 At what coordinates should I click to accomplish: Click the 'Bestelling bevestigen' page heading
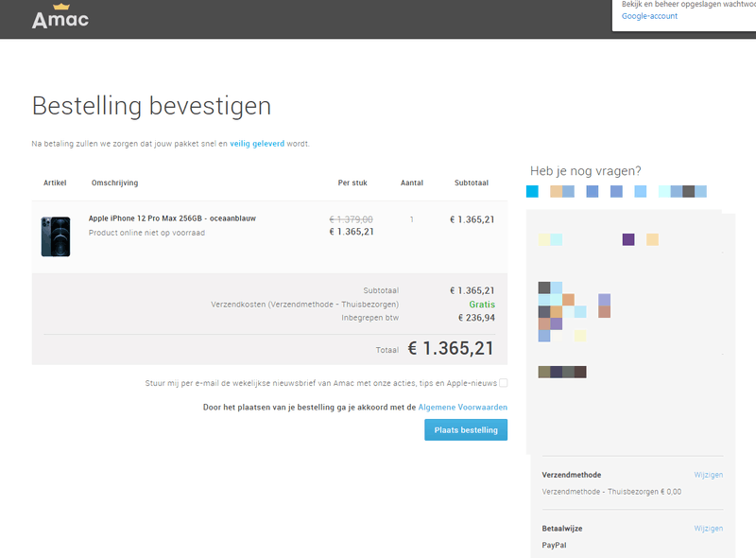pos(151,105)
